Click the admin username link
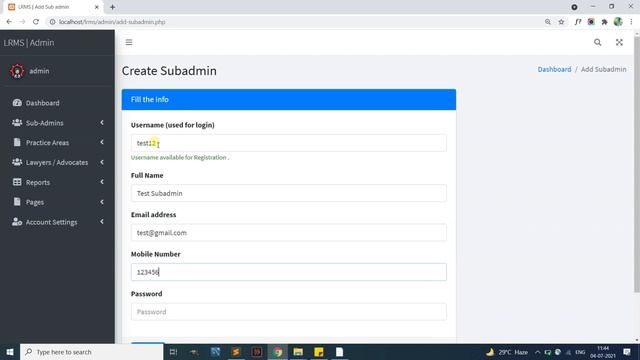Screen dimensions: 640x360 39,71
